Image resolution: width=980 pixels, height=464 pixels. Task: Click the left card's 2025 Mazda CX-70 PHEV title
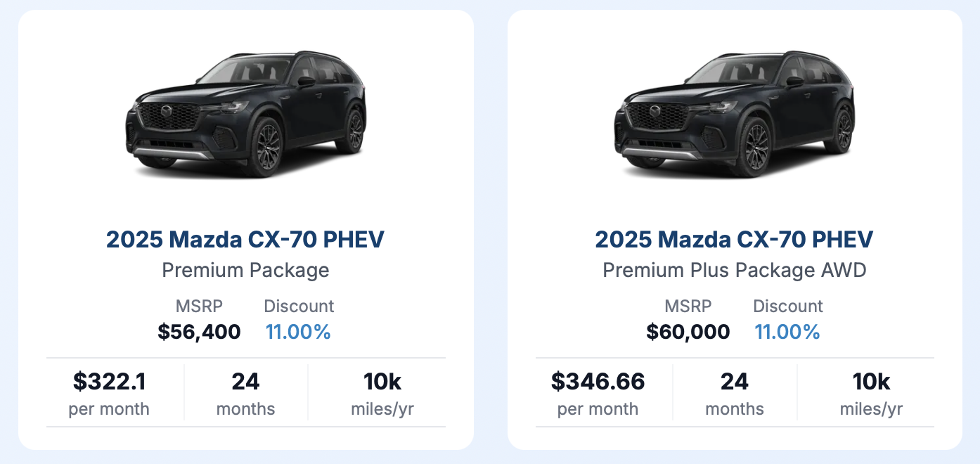[x=245, y=240]
